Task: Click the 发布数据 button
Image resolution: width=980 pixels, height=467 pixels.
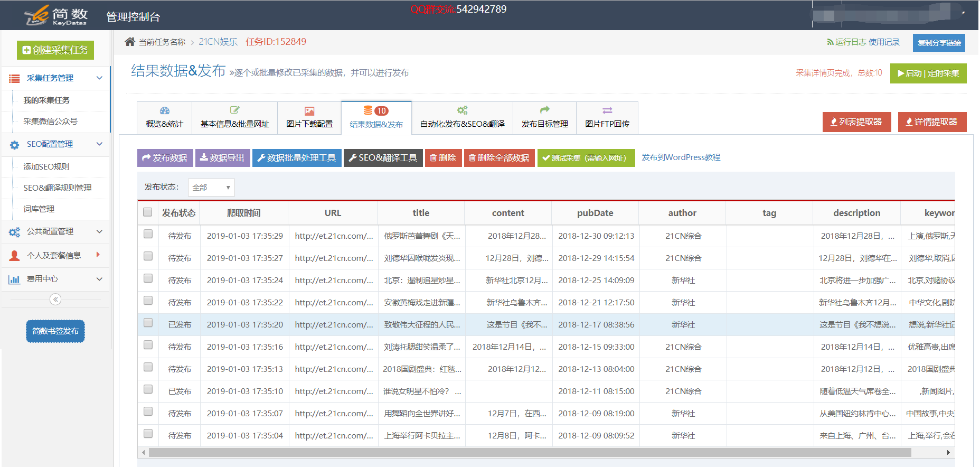Action: [x=165, y=158]
